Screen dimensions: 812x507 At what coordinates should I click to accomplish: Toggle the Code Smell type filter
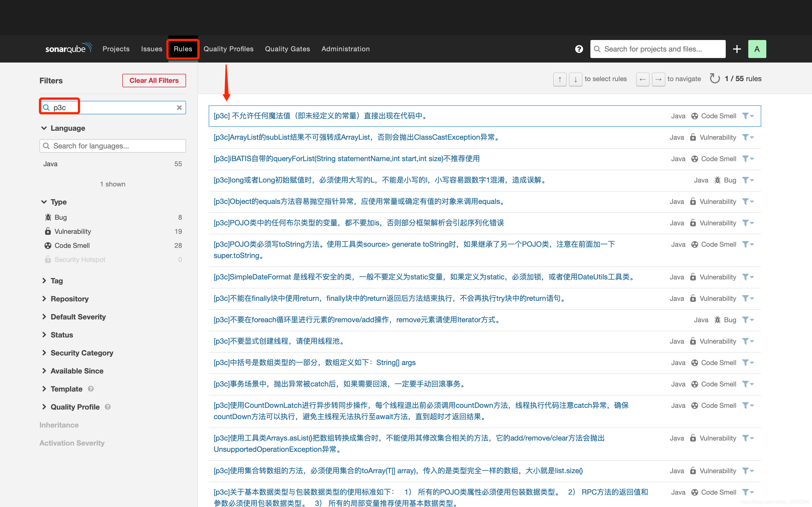point(72,245)
